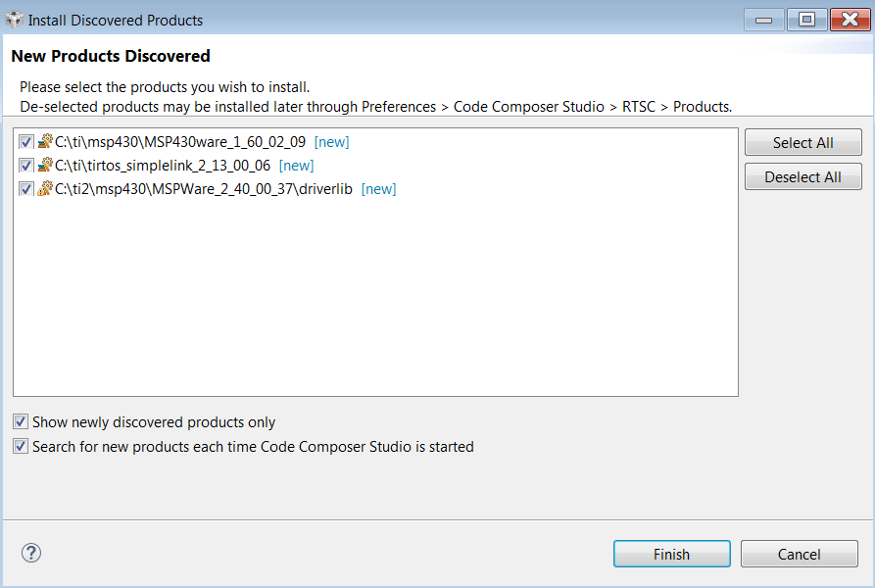Toggle Show newly discovered products only
The height and width of the screenshot is (588, 875).
click(x=21, y=421)
